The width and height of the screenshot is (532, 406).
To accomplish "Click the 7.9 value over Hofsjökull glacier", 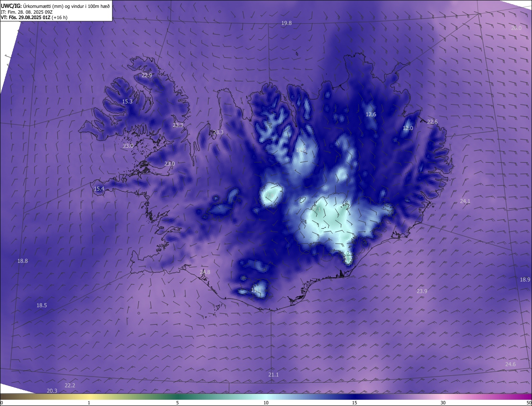I will pyautogui.click(x=270, y=195).
